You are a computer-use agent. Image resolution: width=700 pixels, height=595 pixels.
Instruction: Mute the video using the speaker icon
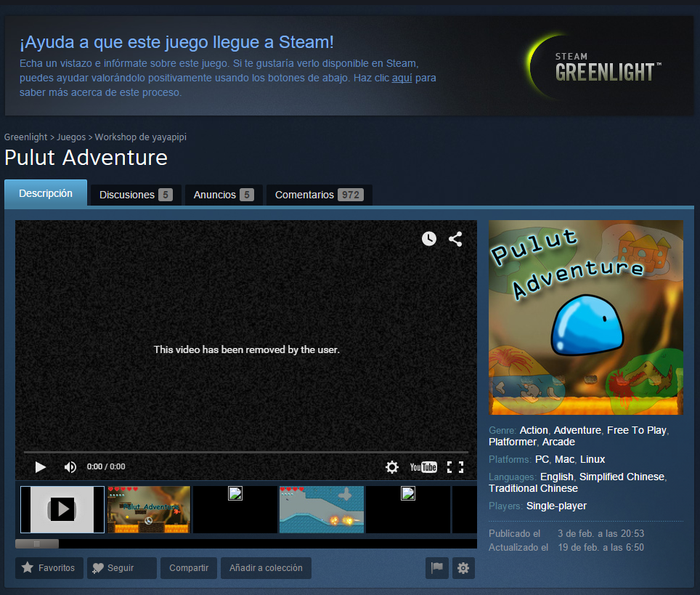(x=70, y=467)
